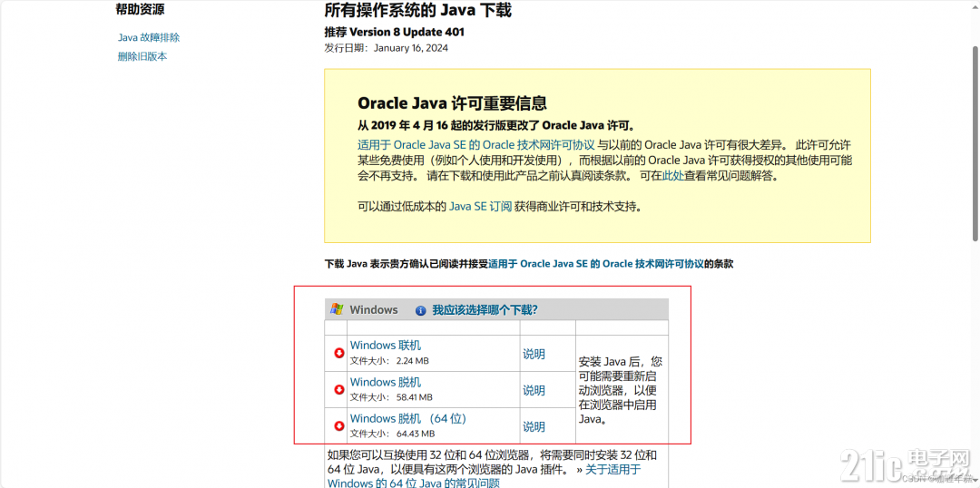This screenshot has height=488, width=980.
Task: Download Windows 脱机 (64 位) installer
Action: tap(408, 419)
